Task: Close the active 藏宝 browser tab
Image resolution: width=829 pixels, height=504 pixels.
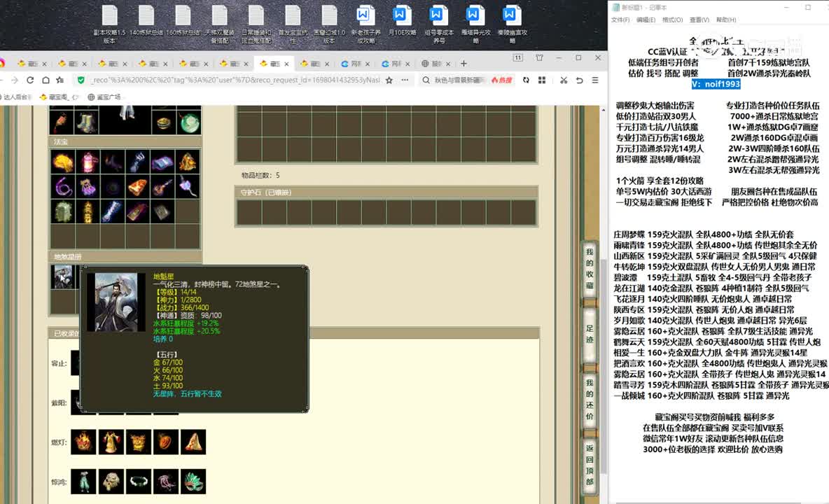Action: pyautogui.click(x=286, y=64)
